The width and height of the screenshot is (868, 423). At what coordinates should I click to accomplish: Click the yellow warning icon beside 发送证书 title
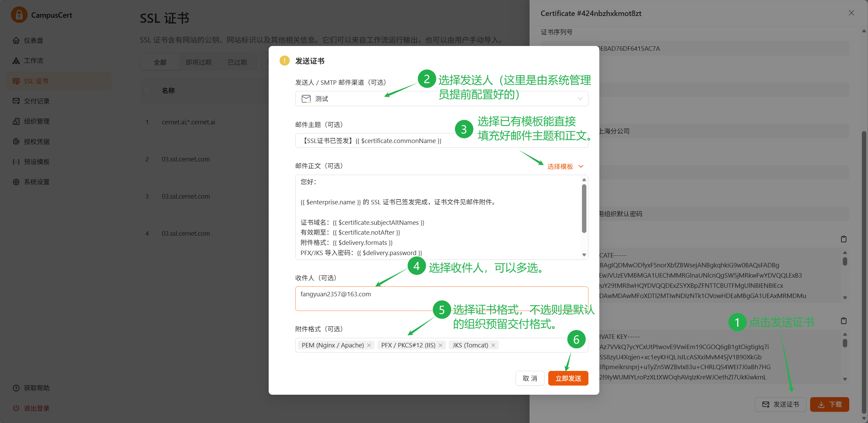tap(284, 61)
